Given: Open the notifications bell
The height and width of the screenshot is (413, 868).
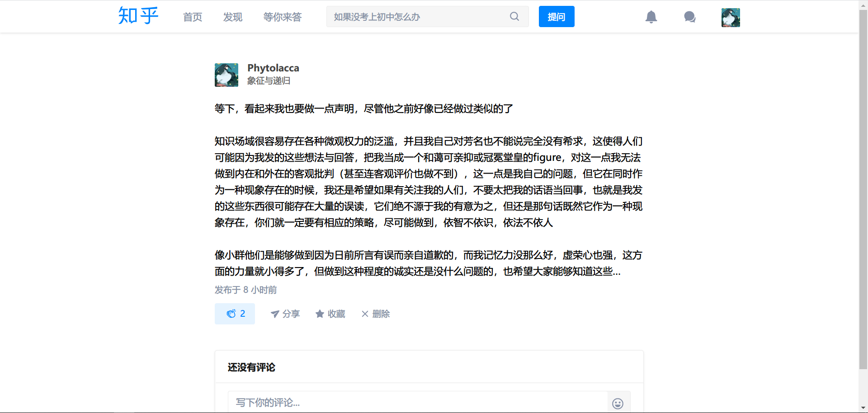Looking at the screenshot, I should click(x=651, y=17).
